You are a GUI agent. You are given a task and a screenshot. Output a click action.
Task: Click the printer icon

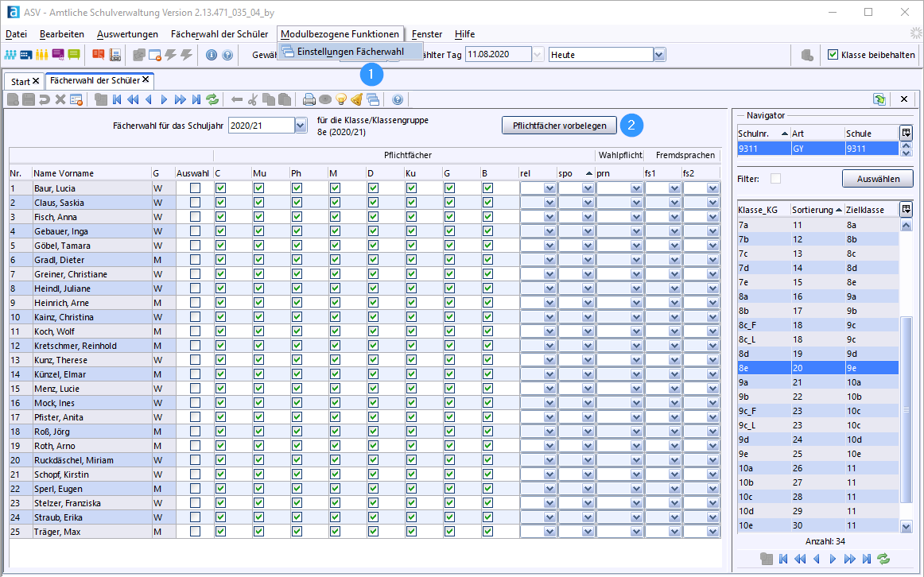(309, 99)
